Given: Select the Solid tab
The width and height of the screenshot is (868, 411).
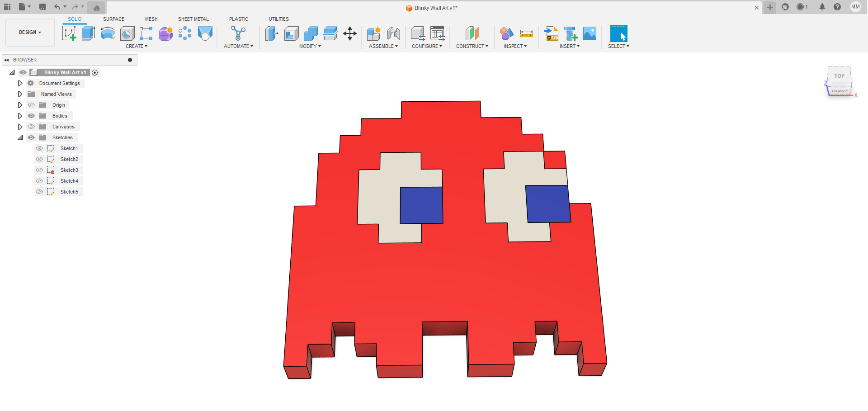Looking at the screenshot, I should 75,19.
